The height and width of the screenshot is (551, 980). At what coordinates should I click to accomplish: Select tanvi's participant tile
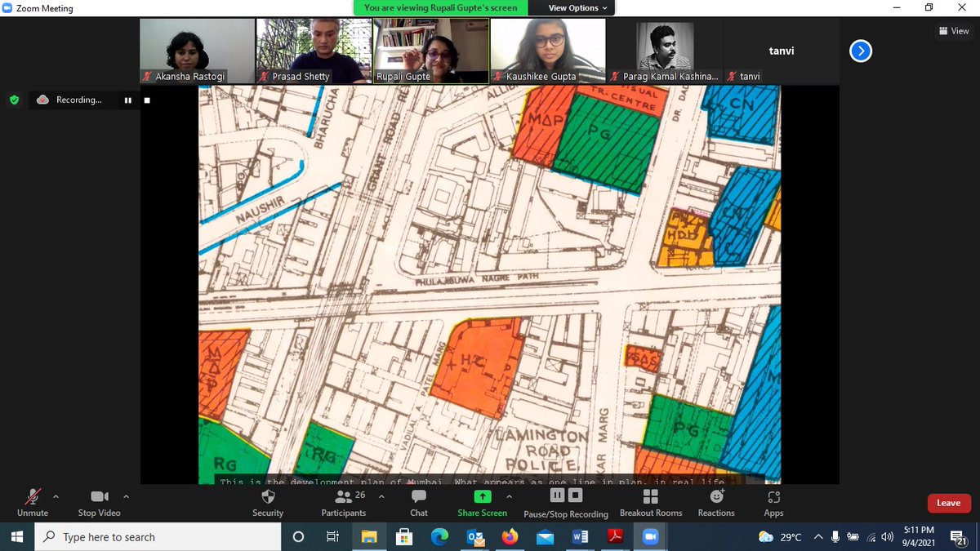click(x=782, y=51)
